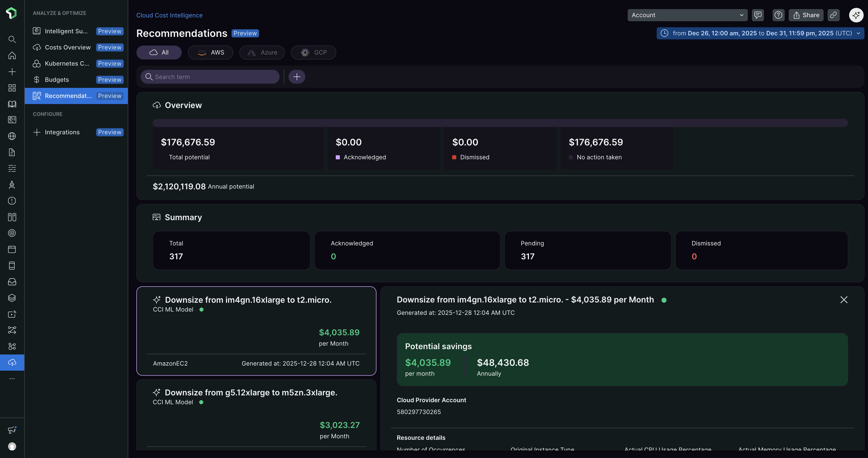Filter recommendations by AWS provider
The width and height of the screenshot is (868, 458).
[210, 53]
